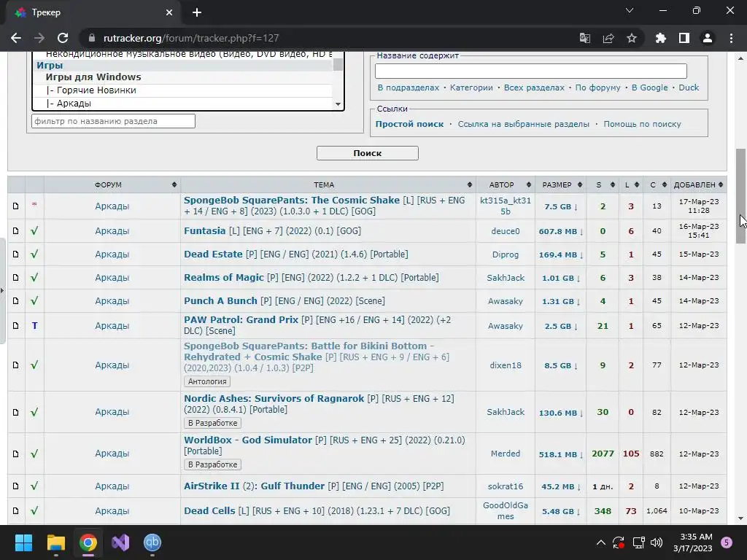The width and height of the screenshot is (747, 560).
Task: Open Chrome extensions puzzle icon
Action: coord(660,38)
